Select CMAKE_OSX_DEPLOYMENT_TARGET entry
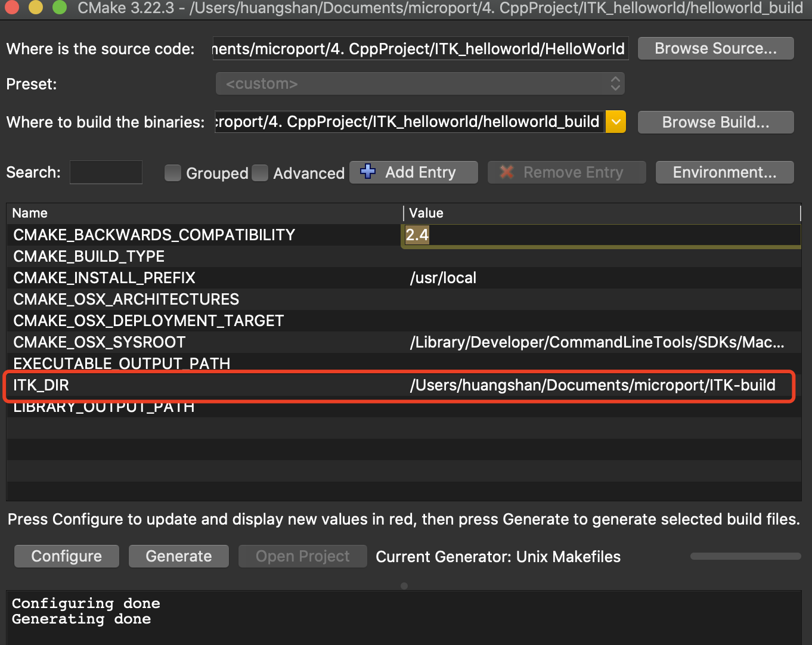 pyautogui.click(x=148, y=321)
